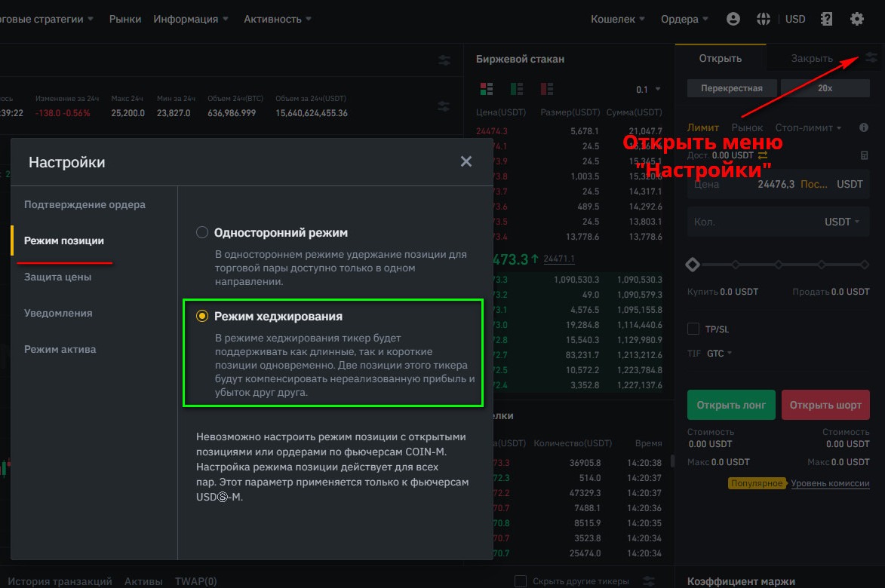Click mark price 24471.1 in order book
The height and width of the screenshot is (588, 885).
[x=559, y=259]
